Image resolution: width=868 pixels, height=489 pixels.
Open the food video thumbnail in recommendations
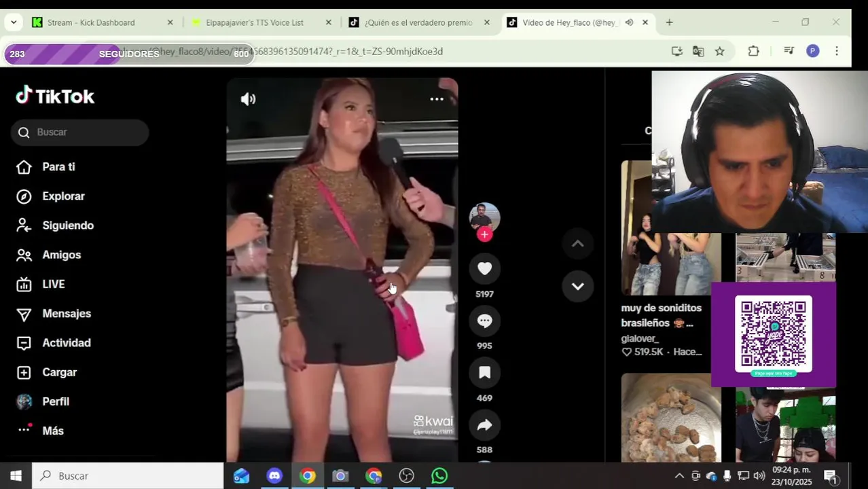tap(671, 418)
